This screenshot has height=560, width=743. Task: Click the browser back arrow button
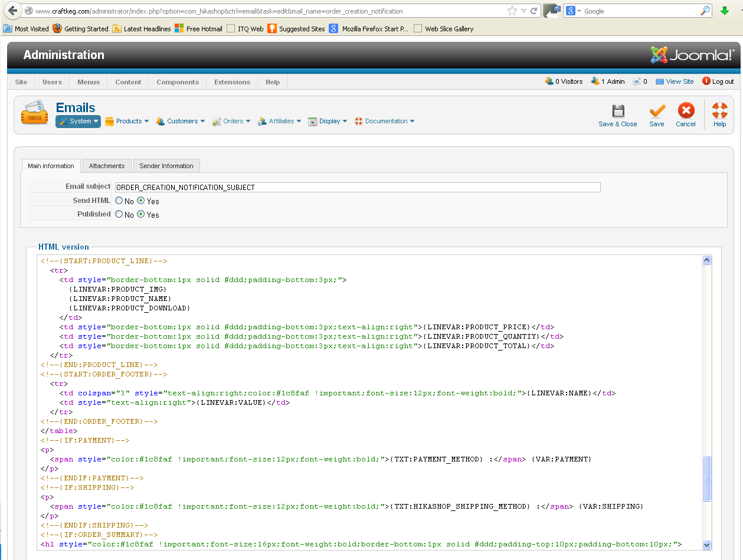coord(13,11)
